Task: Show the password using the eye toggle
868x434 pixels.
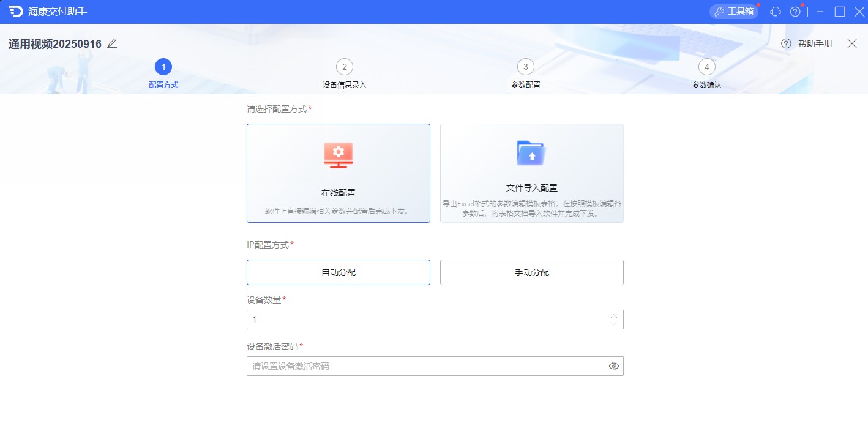Action: [613, 365]
